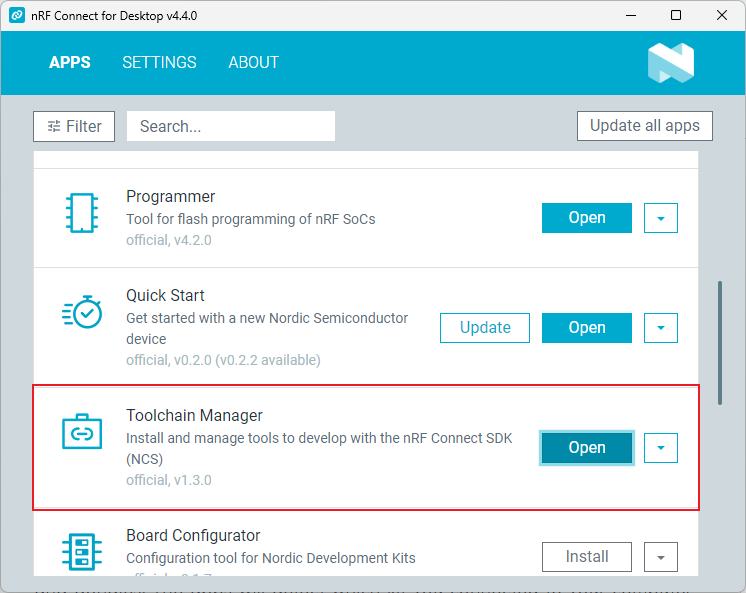
Task: Click the Programmer chip icon
Action: tap(82, 213)
